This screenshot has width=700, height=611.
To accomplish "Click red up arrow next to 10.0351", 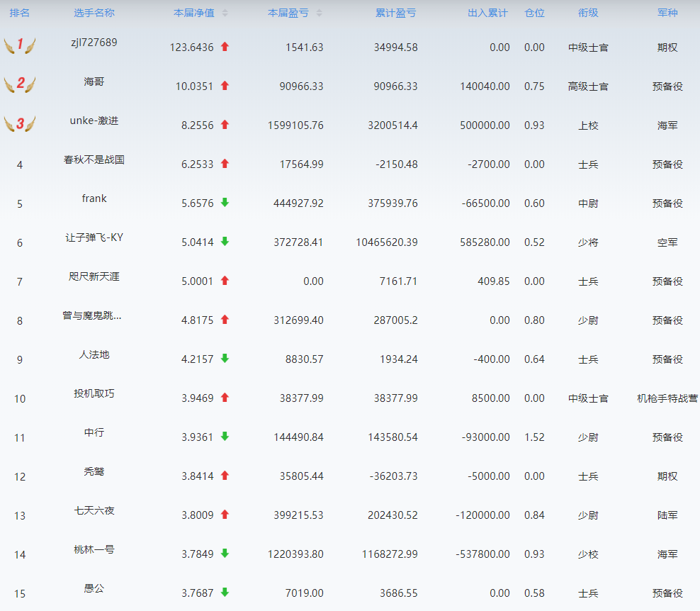I will pos(225,85).
